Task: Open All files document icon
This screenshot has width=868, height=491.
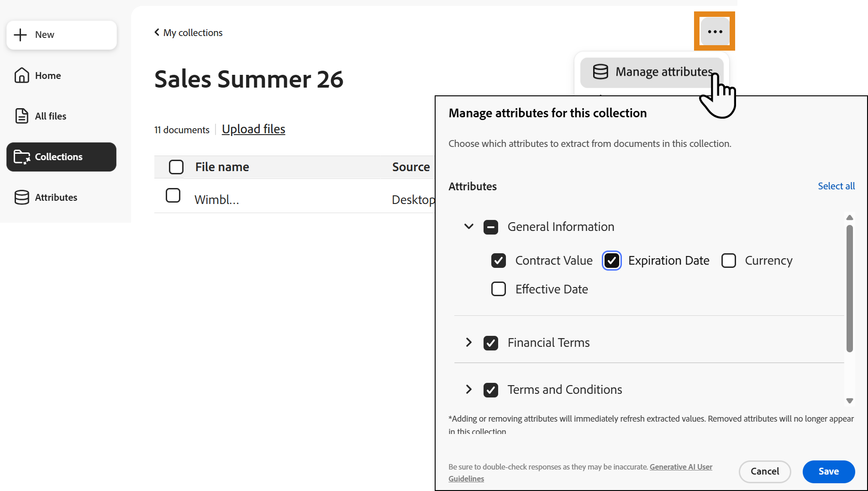Action: (21, 116)
